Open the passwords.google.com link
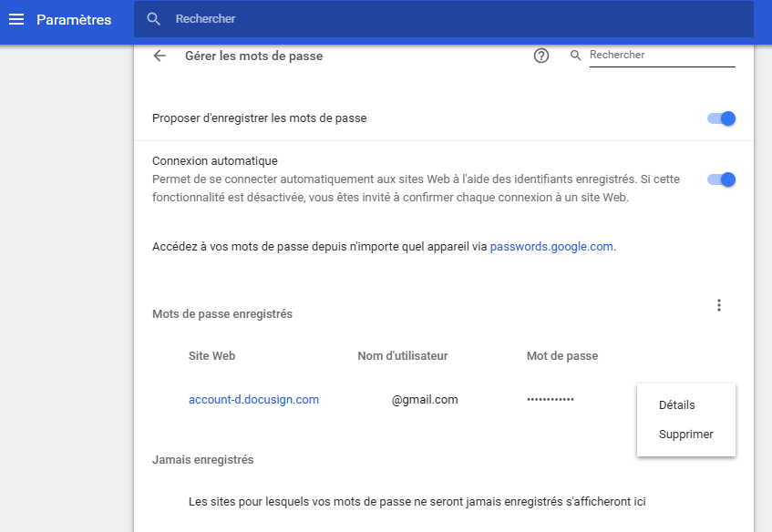Viewport: 772px width, 532px height. tap(551, 246)
